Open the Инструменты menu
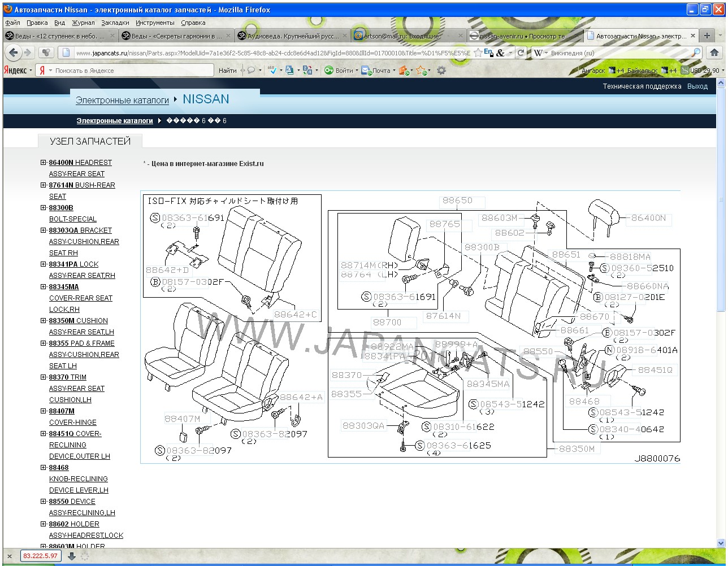This screenshot has width=728, height=566. 155,23
